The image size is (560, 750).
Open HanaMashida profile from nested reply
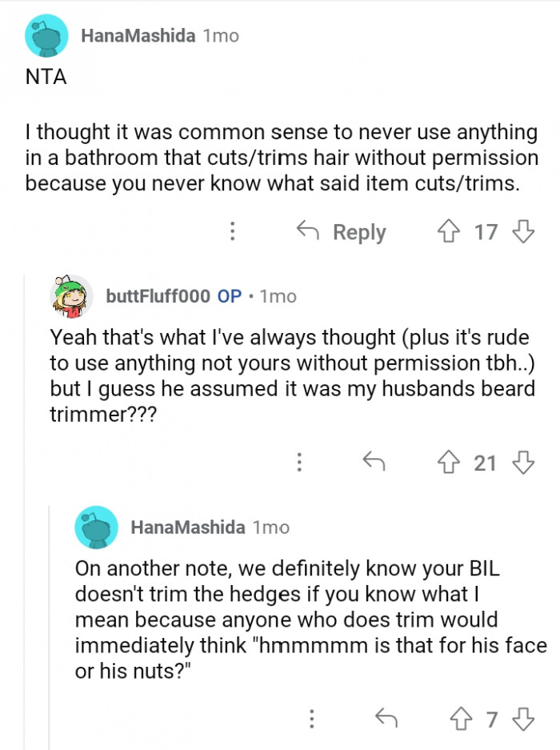click(x=186, y=527)
